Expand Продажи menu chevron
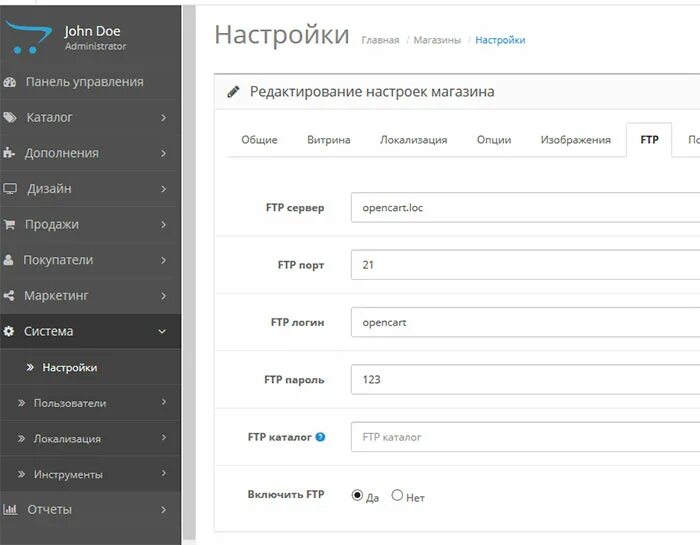Screen dimensions: 700x545 click(163, 225)
